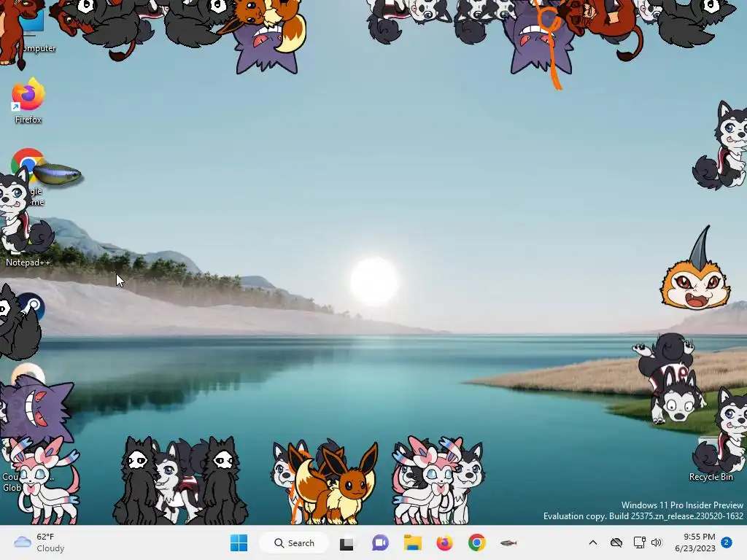Image resolution: width=747 pixels, height=560 pixels.
Task: Launch the Chat video app on the taskbar
Action: coord(379,542)
